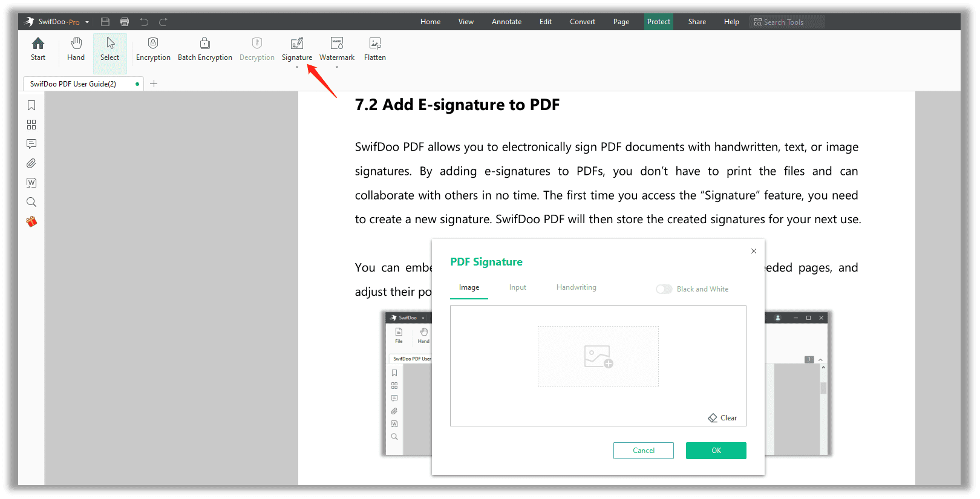Click the Decryption tool
This screenshot has width=980, height=499.
257,49
